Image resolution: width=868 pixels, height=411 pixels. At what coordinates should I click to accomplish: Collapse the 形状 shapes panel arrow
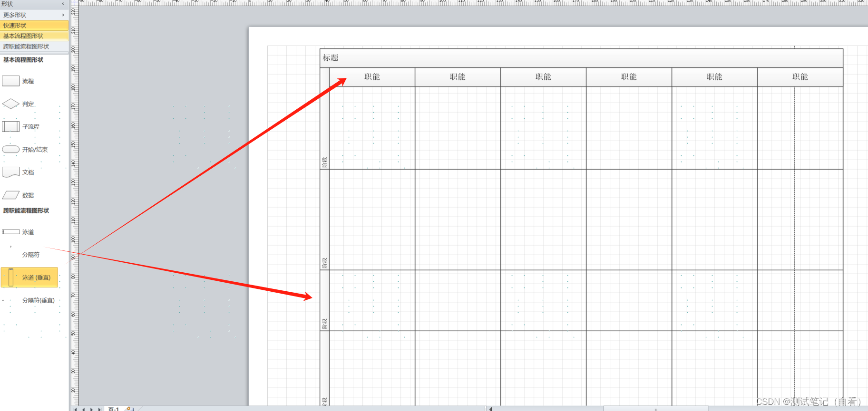63,4
